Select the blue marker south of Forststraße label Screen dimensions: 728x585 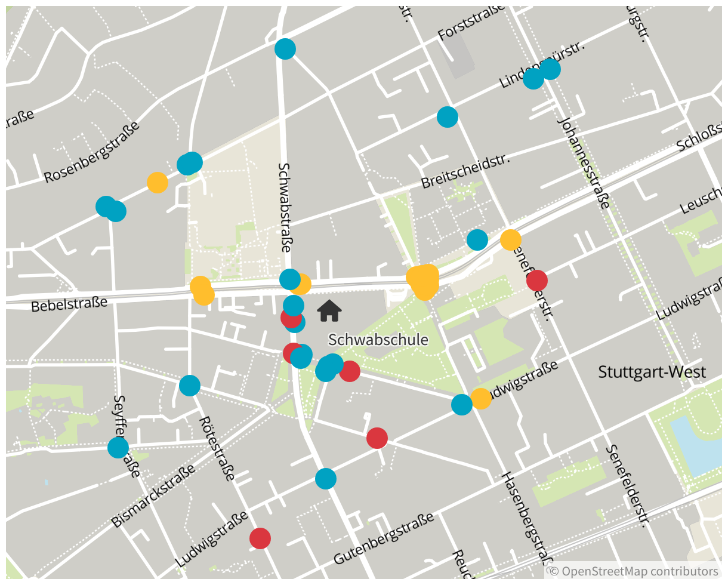click(447, 116)
